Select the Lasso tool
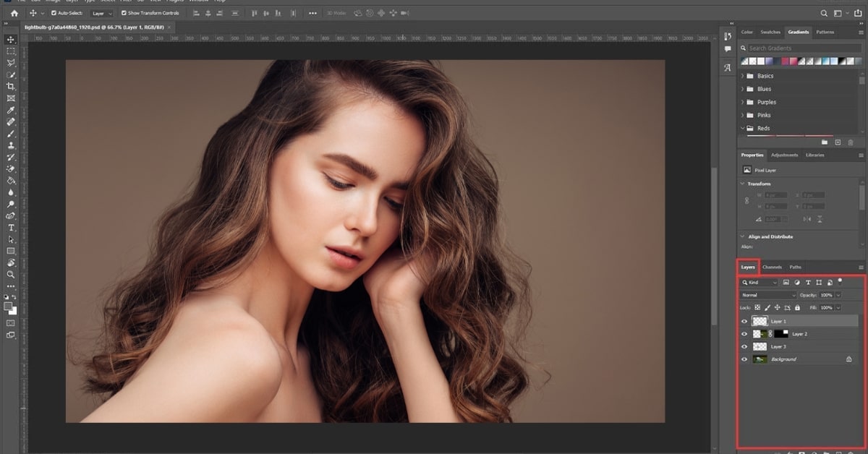The image size is (868, 454). tap(11, 63)
